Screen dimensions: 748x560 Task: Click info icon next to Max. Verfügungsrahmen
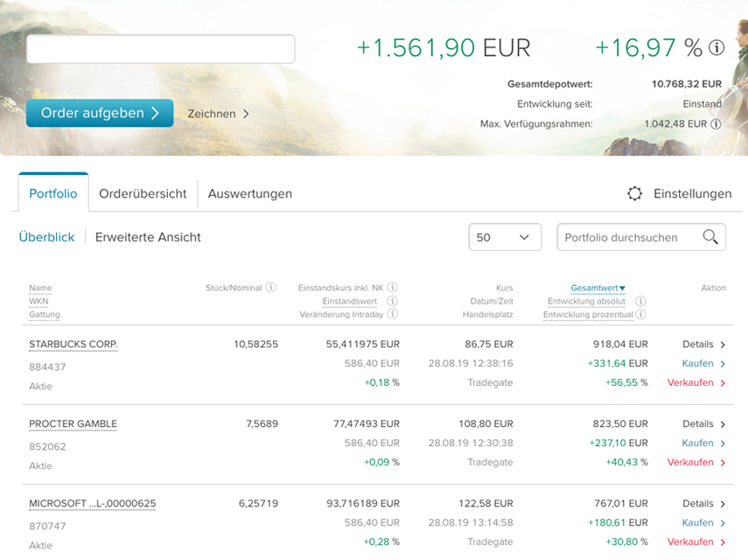pos(716,124)
